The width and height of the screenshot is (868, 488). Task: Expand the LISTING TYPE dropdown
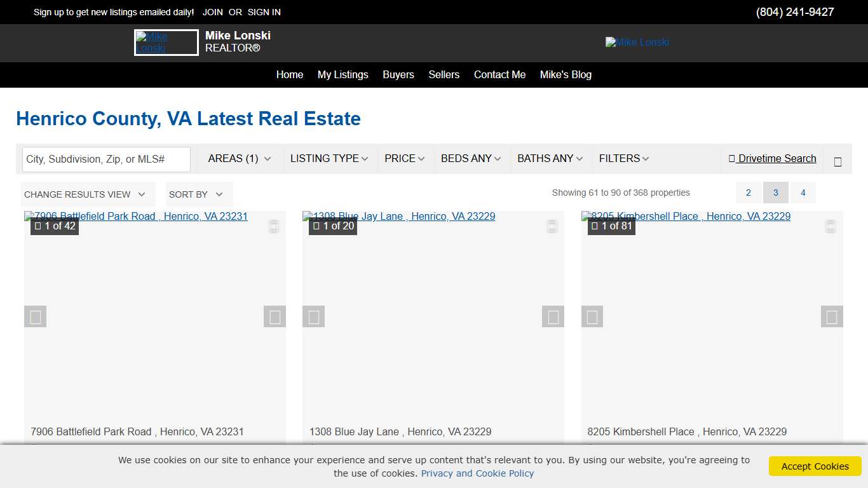(329, 158)
